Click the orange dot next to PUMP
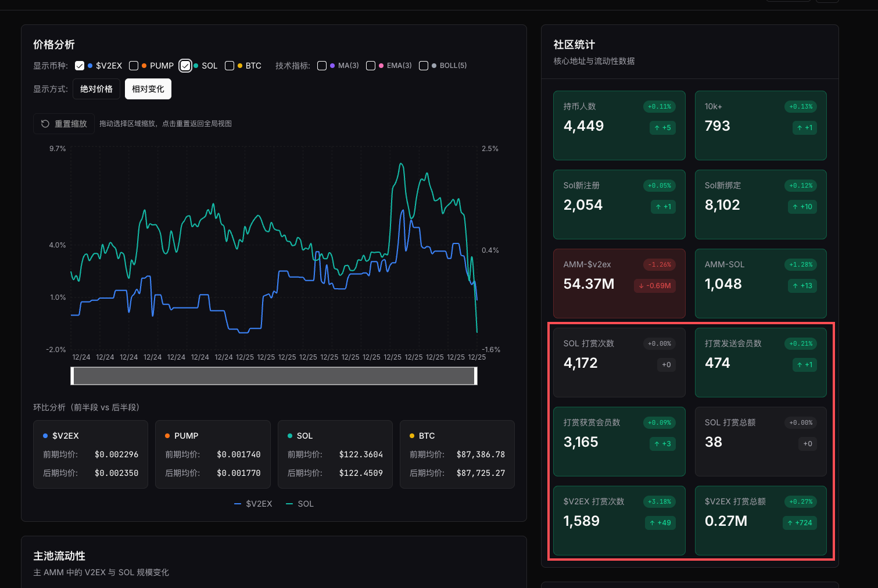This screenshot has width=878, height=588. [143, 66]
